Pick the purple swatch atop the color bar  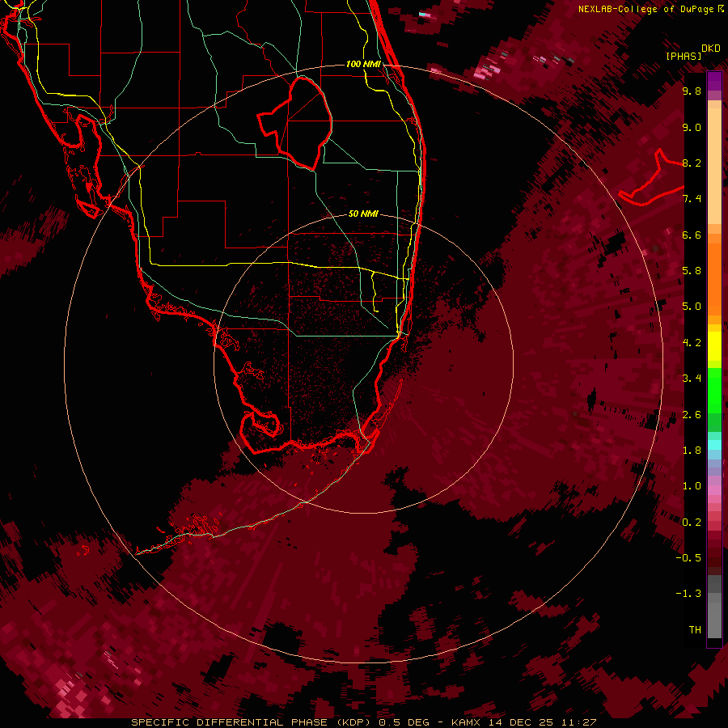tap(714, 81)
